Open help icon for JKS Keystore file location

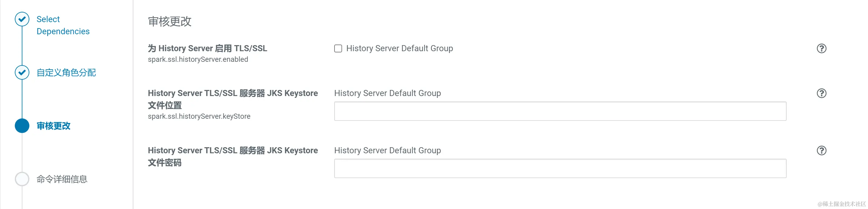point(821,93)
